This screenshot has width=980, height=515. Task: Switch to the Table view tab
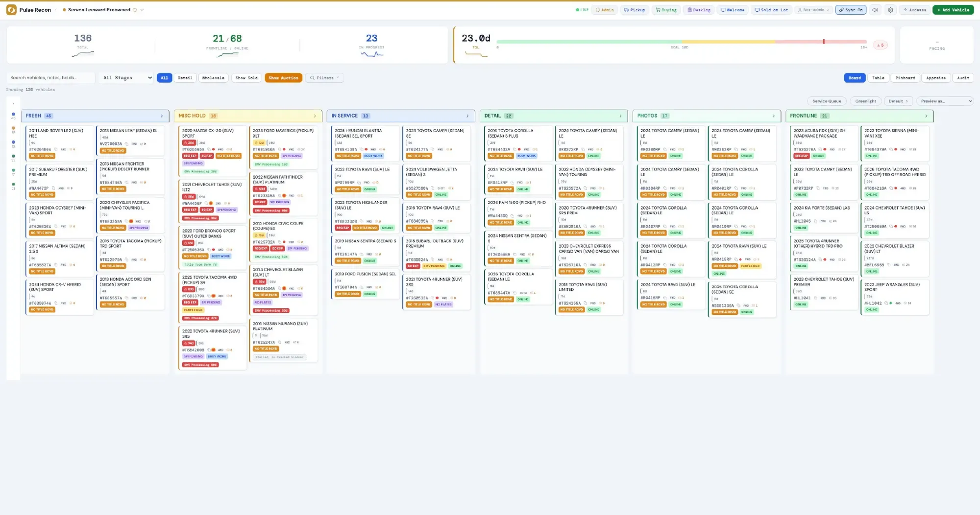(x=878, y=78)
